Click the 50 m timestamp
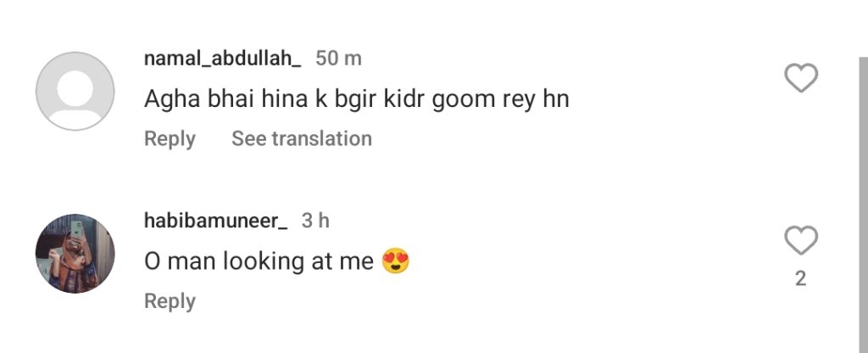 point(338,59)
